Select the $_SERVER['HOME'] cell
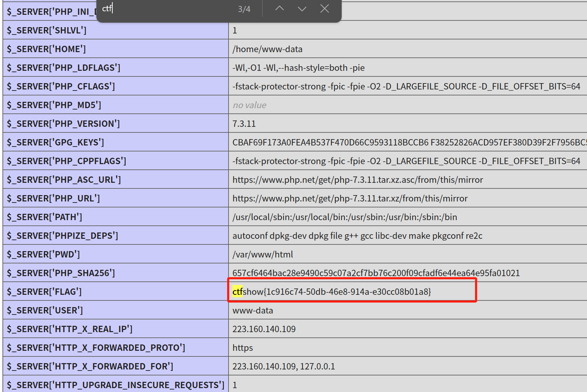Image resolution: width=587 pixels, height=392 pixels. 116,49
